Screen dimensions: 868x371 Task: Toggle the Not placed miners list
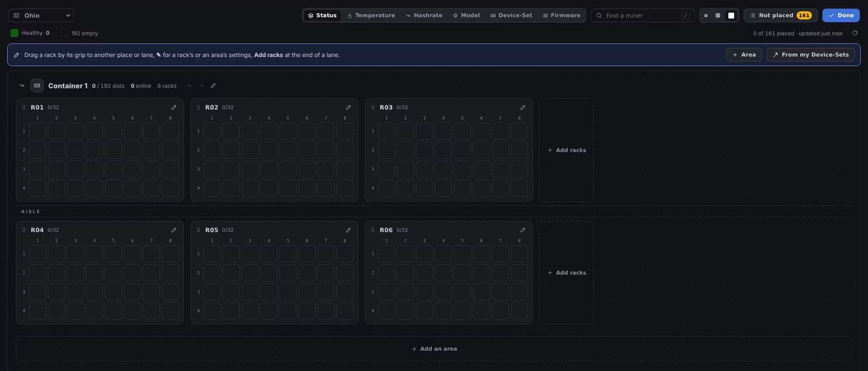[x=780, y=16]
